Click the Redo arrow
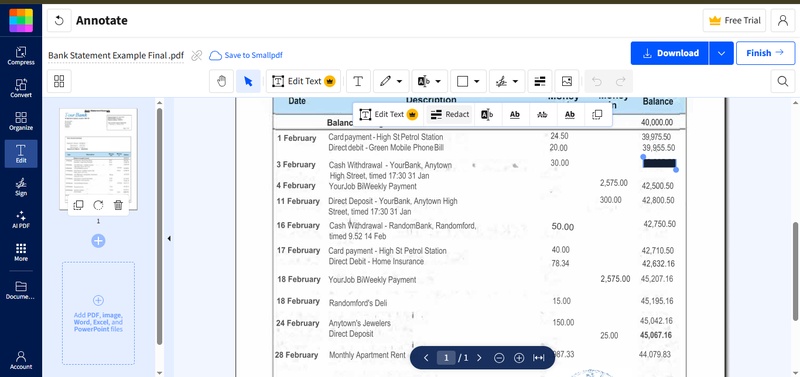The width and height of the screenshot is (800, 377). (620, 81)
